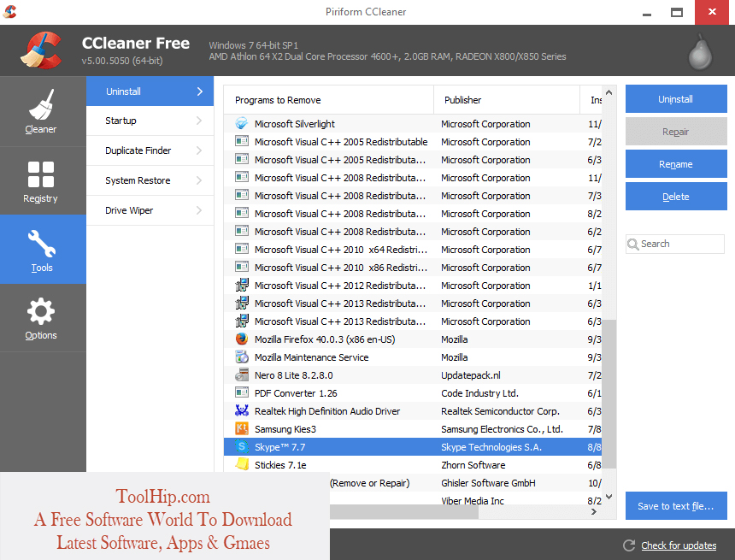
Task: Select Mozilla Maintenance Service entry
Action: pos(413,357)
